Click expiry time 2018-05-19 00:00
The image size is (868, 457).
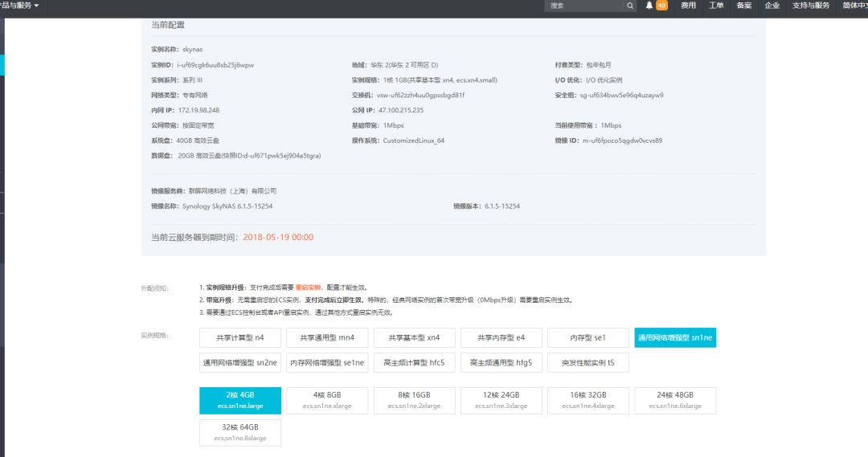click(x=278, y=238)
